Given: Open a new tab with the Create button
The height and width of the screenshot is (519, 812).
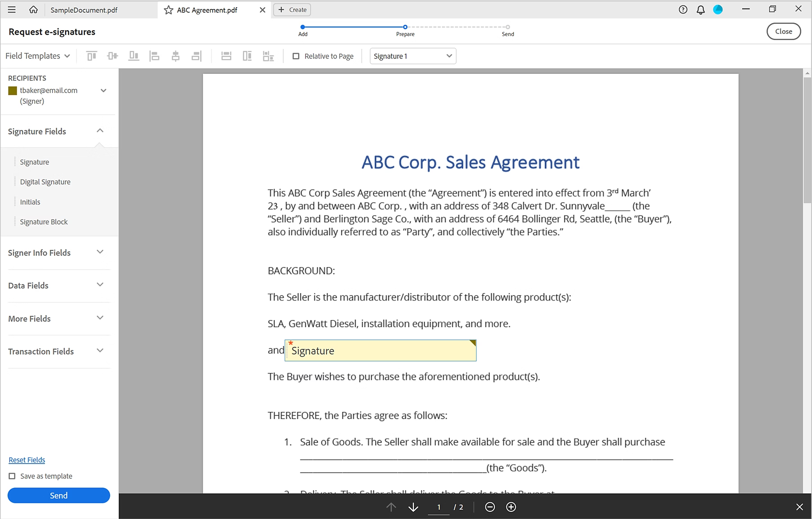Looking at the screenshot, I should pos(292,9).
